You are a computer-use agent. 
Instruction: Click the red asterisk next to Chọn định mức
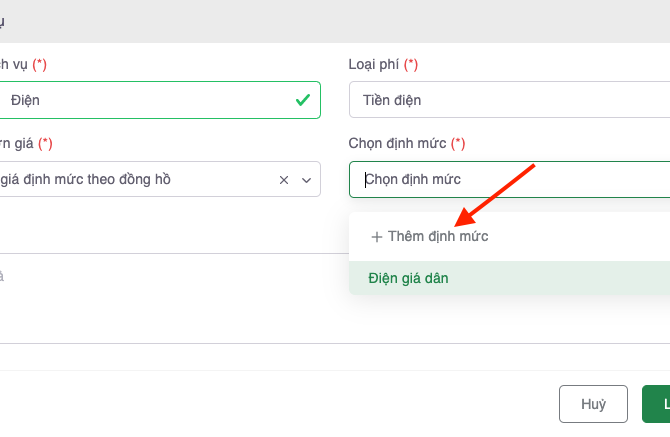[458, 144]
